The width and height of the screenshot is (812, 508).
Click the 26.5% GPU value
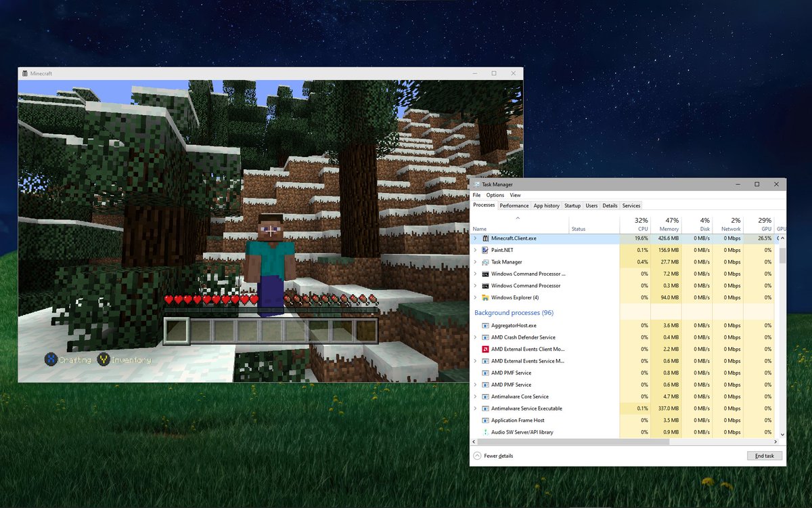pyautogui.click(x=765, y=238)
